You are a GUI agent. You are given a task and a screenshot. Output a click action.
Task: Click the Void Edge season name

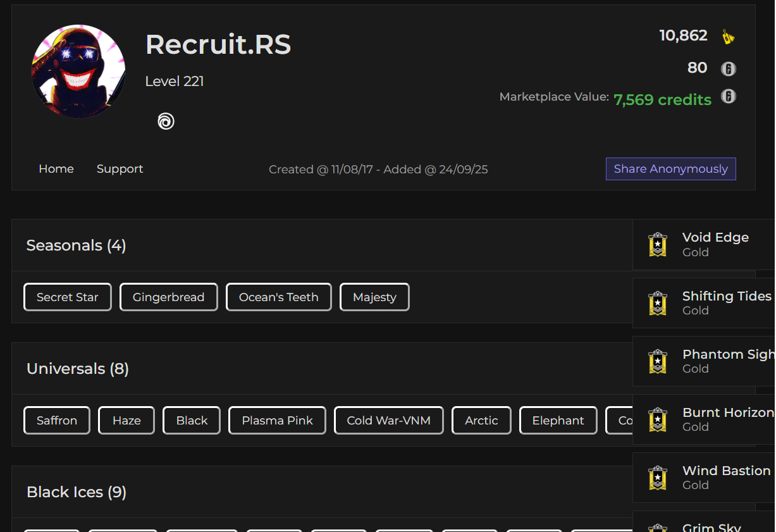pyautogui.click(x=715, y=237)
